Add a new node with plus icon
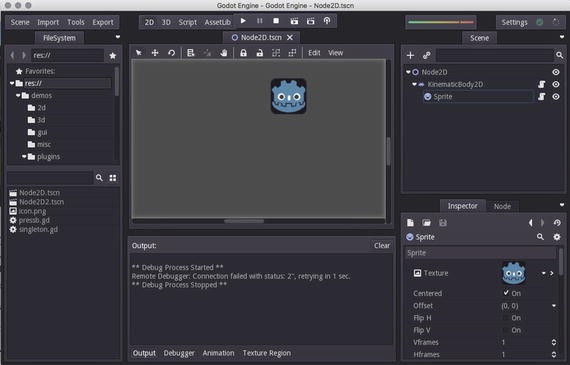570x365 pixels. [x=410, y=55]
